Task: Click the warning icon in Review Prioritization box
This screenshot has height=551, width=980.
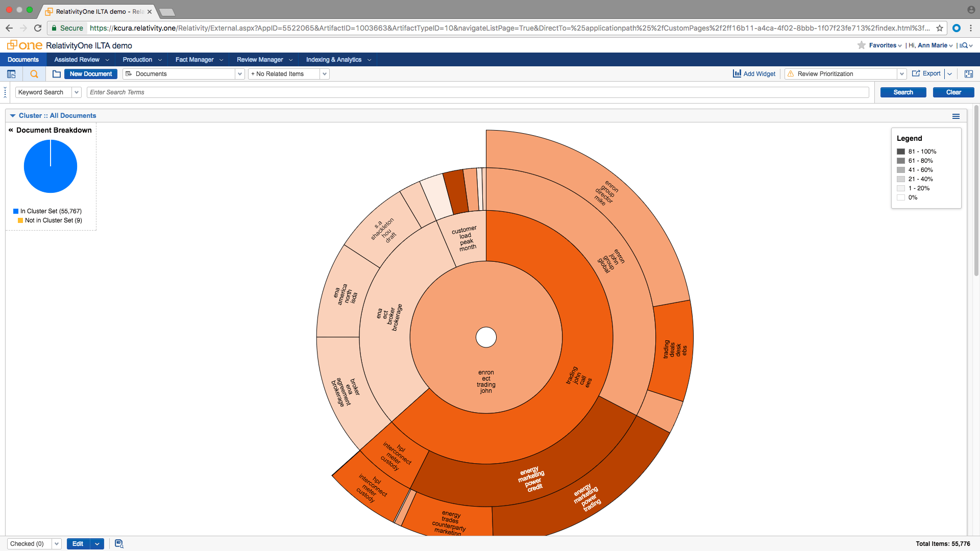Action: click(791, 74)
